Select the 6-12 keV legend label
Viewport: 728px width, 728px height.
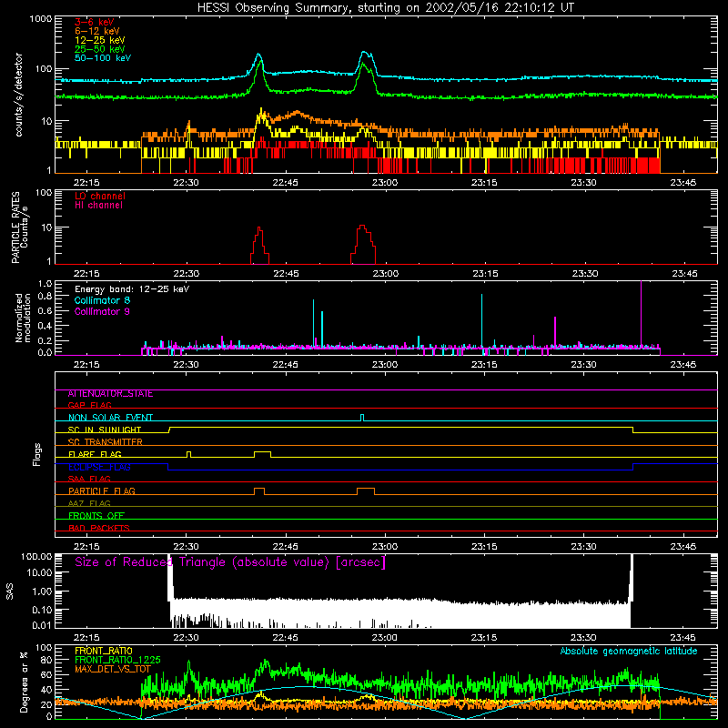[x=97, y=31]
